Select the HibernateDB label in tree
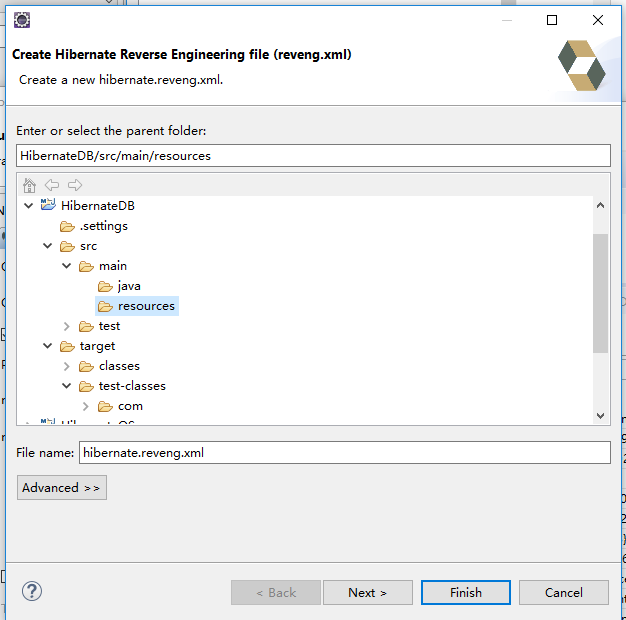This screenshot has width=626, height=620. 98,206
